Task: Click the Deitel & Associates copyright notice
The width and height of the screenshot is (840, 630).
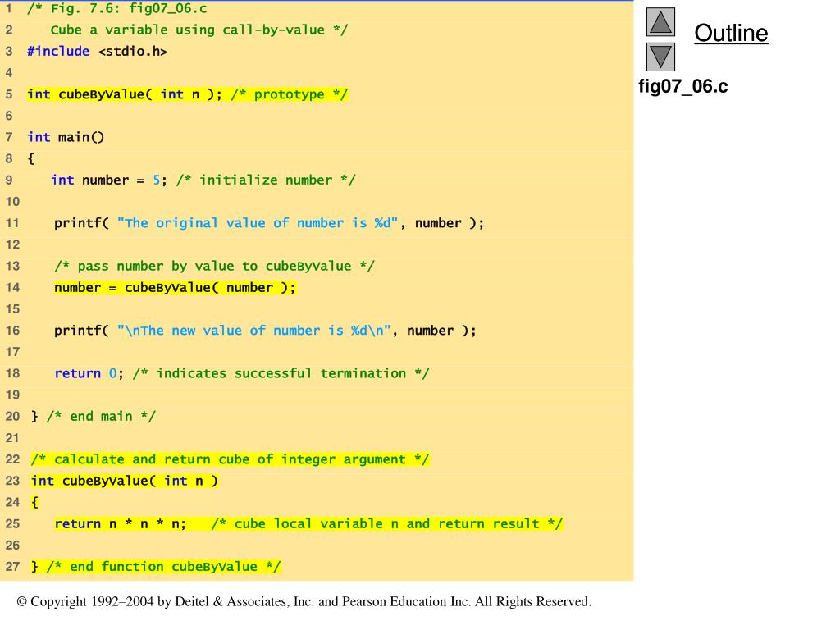Action: pyautogui.click(x=304, y=601)
